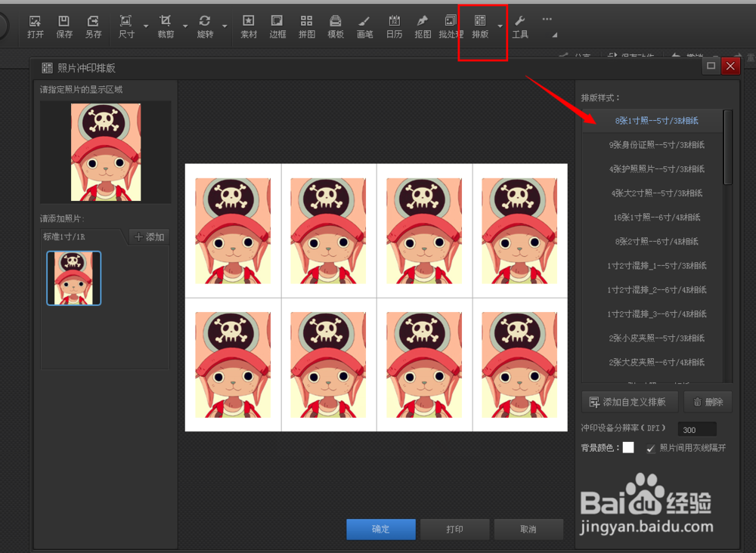Maximize the 照片冲印排版 dialog
Image resolution: width=756 pixels, height=553 pixels.
[x=711, y=66]
